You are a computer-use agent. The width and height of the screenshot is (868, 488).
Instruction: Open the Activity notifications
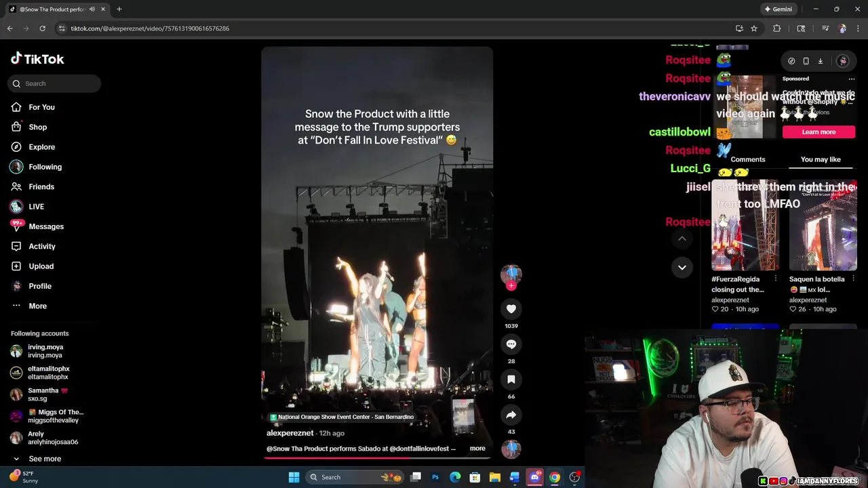(33, 246)
